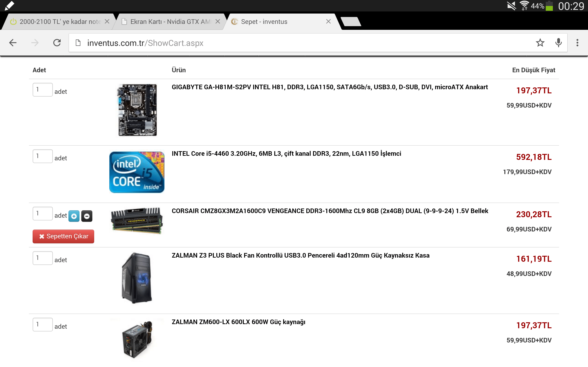588x367 pixels.
Task: Click the Zalman Z3 Plus case thumbnail
Action: click(x=137, y=278)
